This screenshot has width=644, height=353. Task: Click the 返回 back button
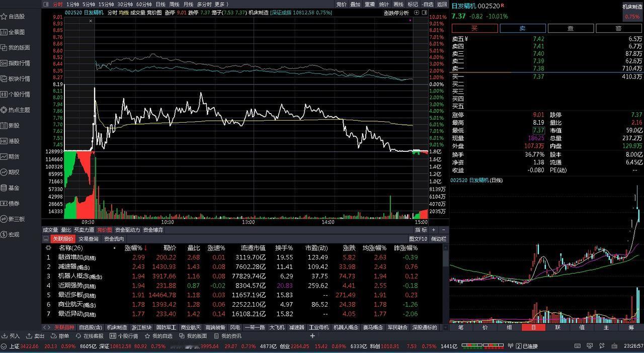(x=442, y=4)
